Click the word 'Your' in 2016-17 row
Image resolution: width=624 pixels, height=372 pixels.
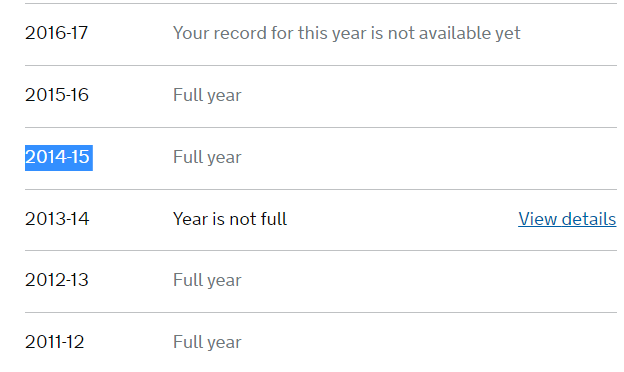pyautogui.click(x=191, y=33)
